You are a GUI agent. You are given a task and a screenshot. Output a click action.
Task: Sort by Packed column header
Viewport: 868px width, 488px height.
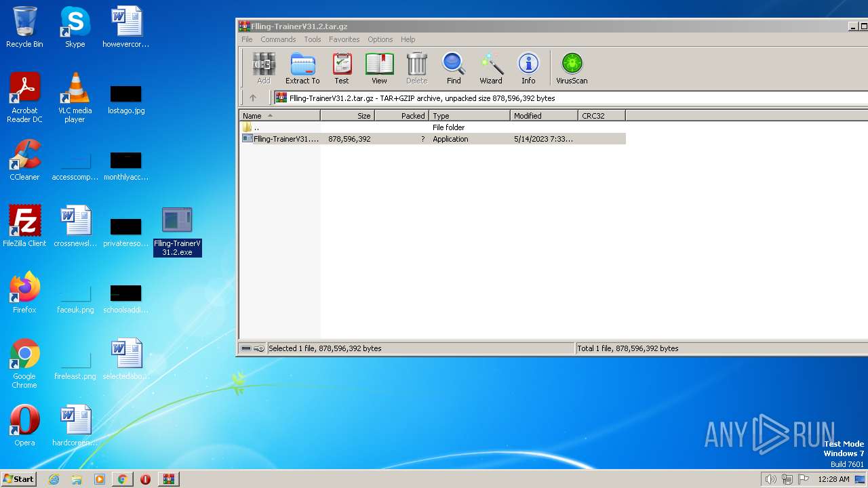402,116
